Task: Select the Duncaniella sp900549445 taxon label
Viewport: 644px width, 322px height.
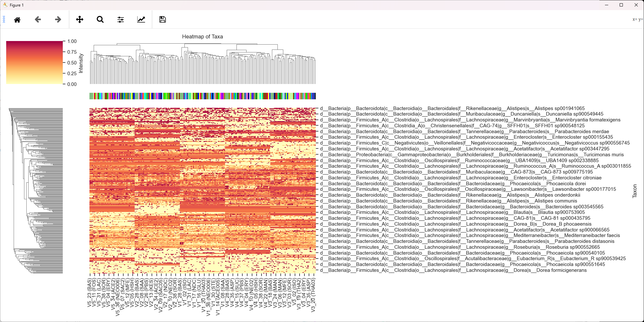Action: [462, 114]
